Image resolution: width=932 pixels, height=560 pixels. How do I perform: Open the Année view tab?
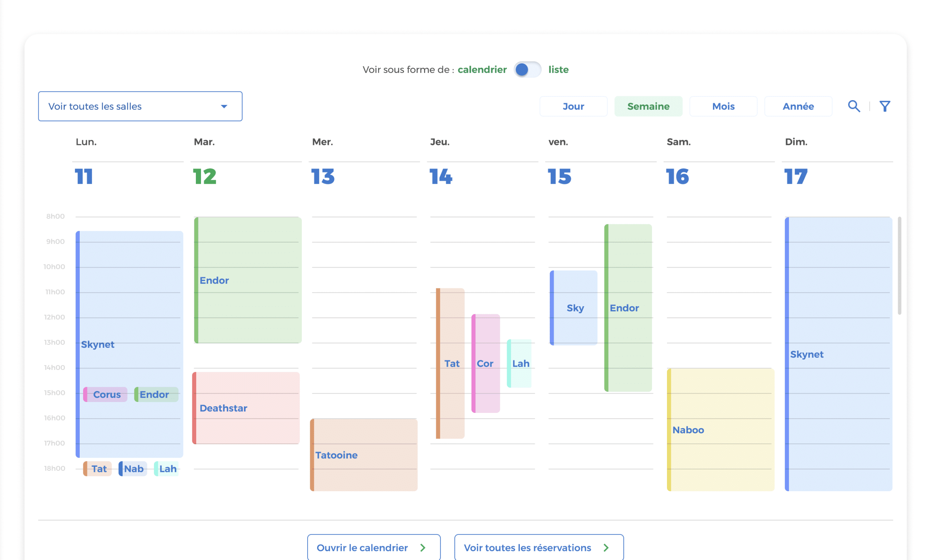(x=798, y=106)
